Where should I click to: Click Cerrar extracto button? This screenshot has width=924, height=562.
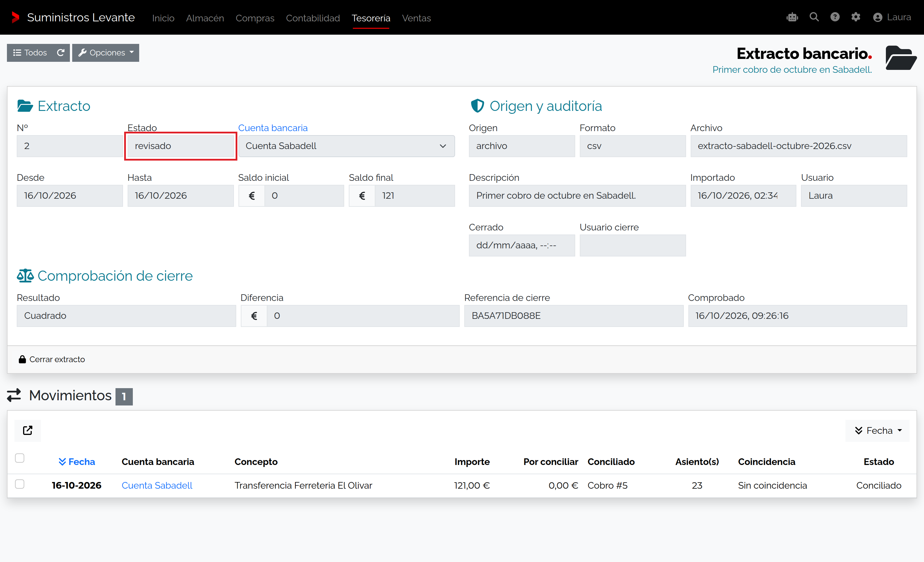pos(52,360)
